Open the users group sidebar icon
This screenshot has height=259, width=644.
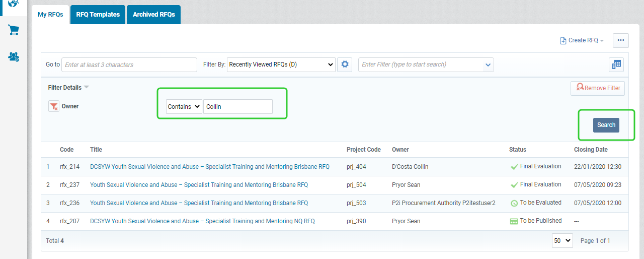point(14,56)
